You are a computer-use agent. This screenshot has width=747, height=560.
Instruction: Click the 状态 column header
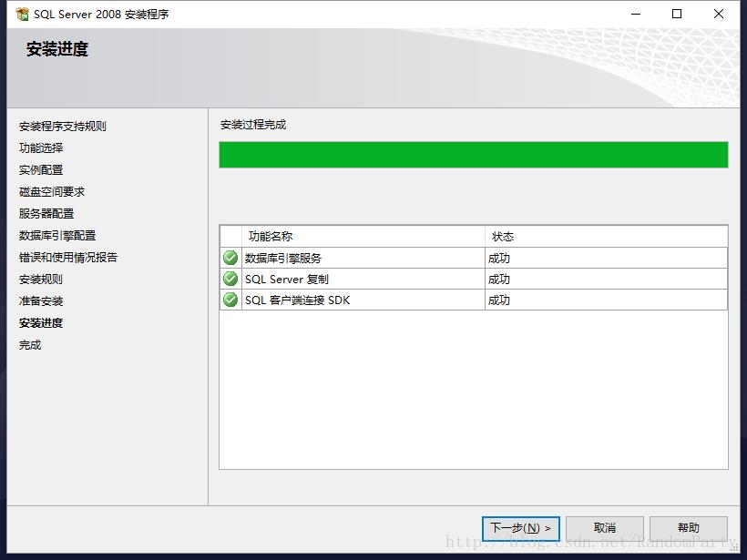pos(607,236)
